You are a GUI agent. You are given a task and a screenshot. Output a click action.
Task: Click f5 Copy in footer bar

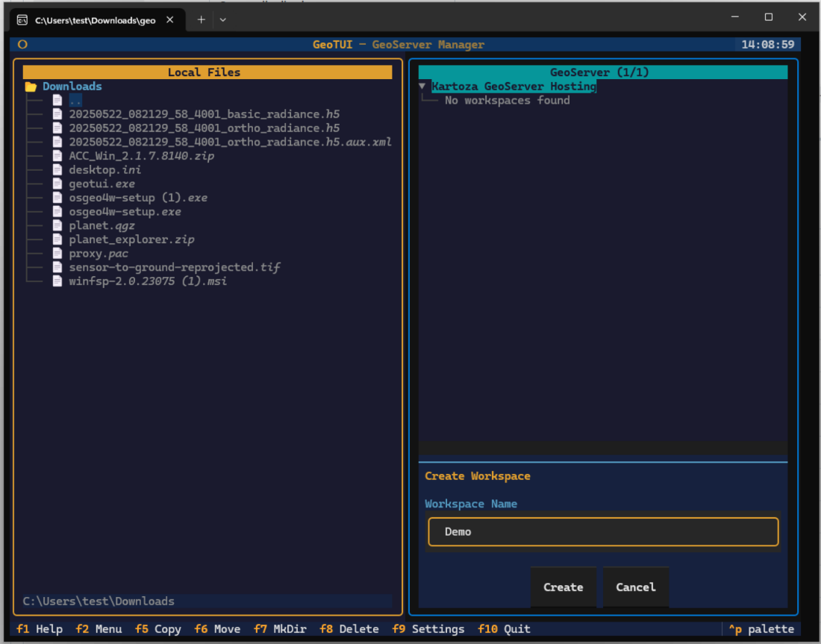coord(158,629)
